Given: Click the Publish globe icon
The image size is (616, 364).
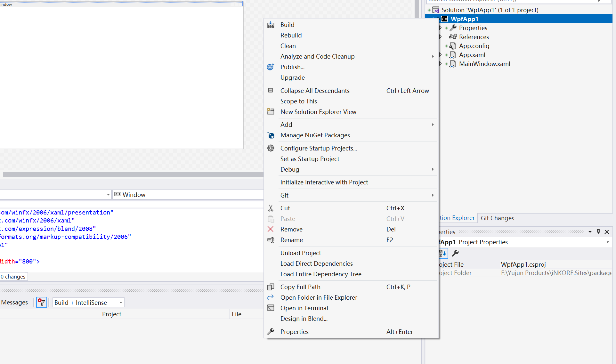Looking at the screenshot, I should click(x=271, y=67).
